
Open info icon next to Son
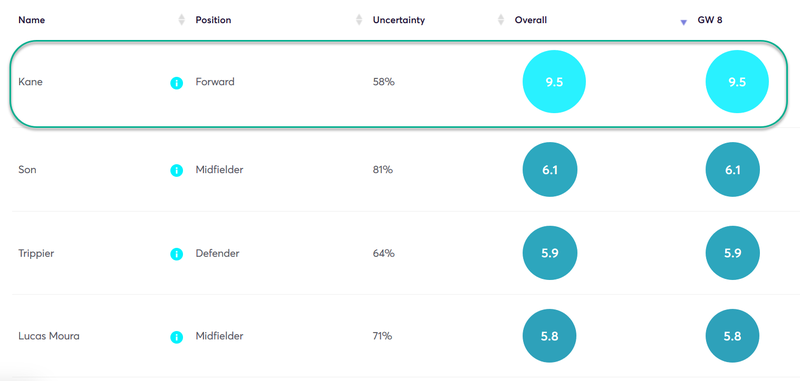click(x=177, y=171)
